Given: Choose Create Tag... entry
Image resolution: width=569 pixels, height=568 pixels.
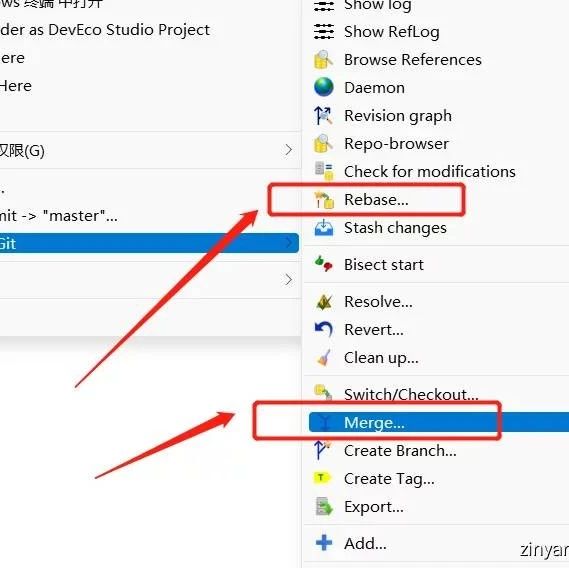Looking at the screenshot, I should (389, 479).
